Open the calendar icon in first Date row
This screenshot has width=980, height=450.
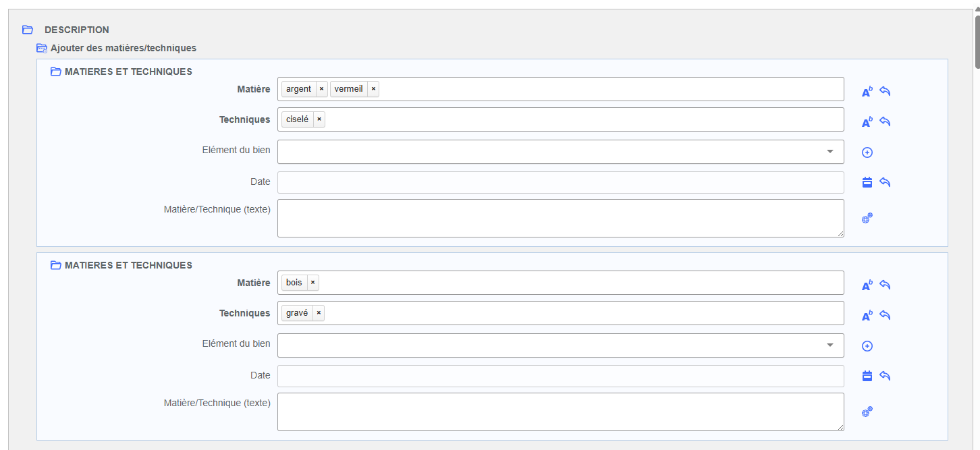867,182
